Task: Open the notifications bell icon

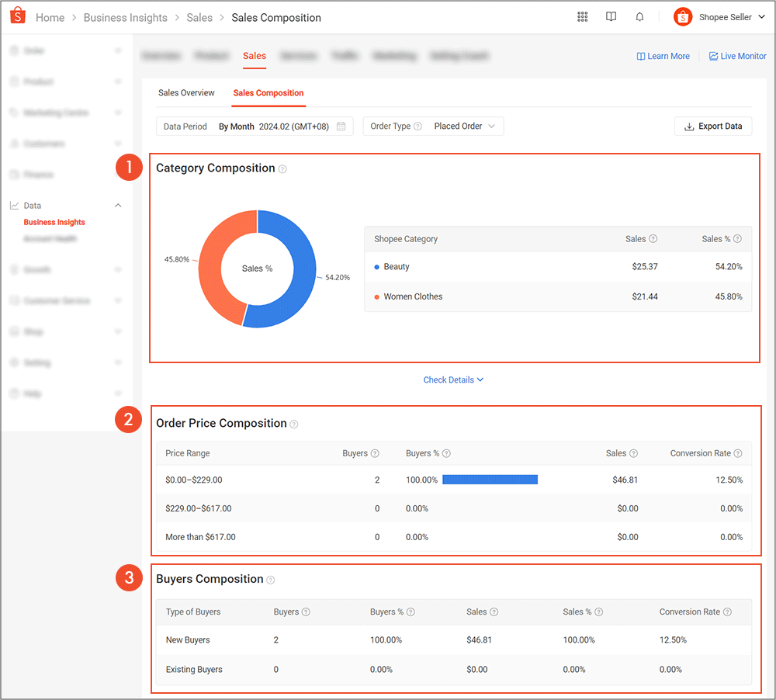Action: (639, 16)
